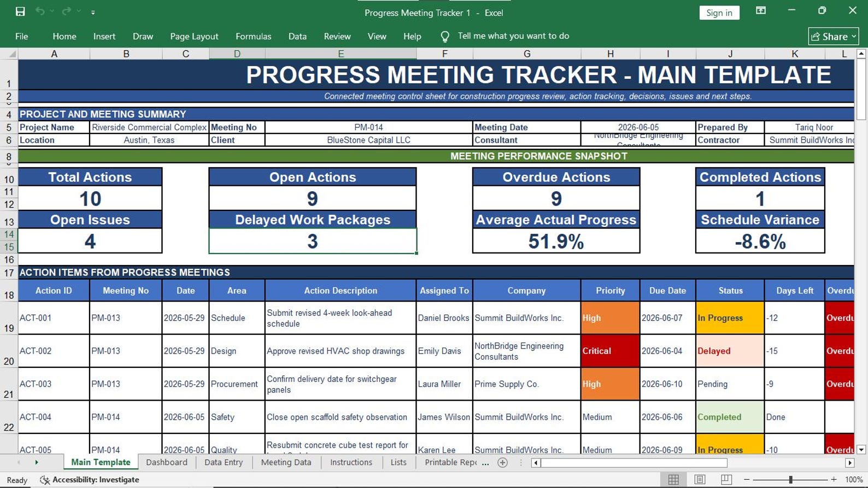Open the Insert ribbon tab
Image resolution: width=868 pixels, height=488 pixels.
pyautogui.click(x=104, y=37)
